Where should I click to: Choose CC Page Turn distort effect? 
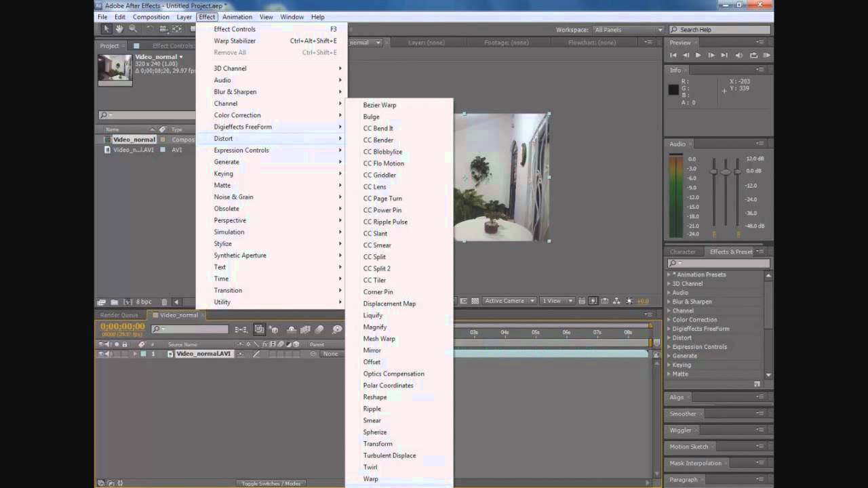[x=399, y=199]
